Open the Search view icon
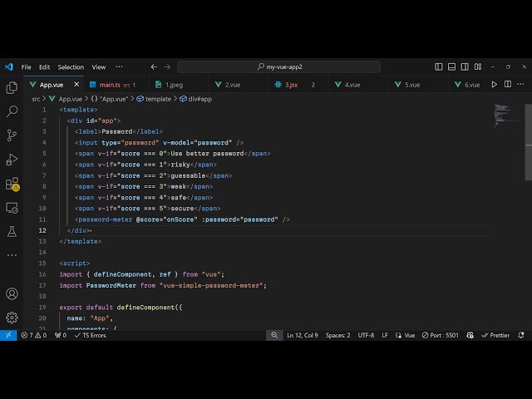The image size is (532, 399). tap(12, 111)
